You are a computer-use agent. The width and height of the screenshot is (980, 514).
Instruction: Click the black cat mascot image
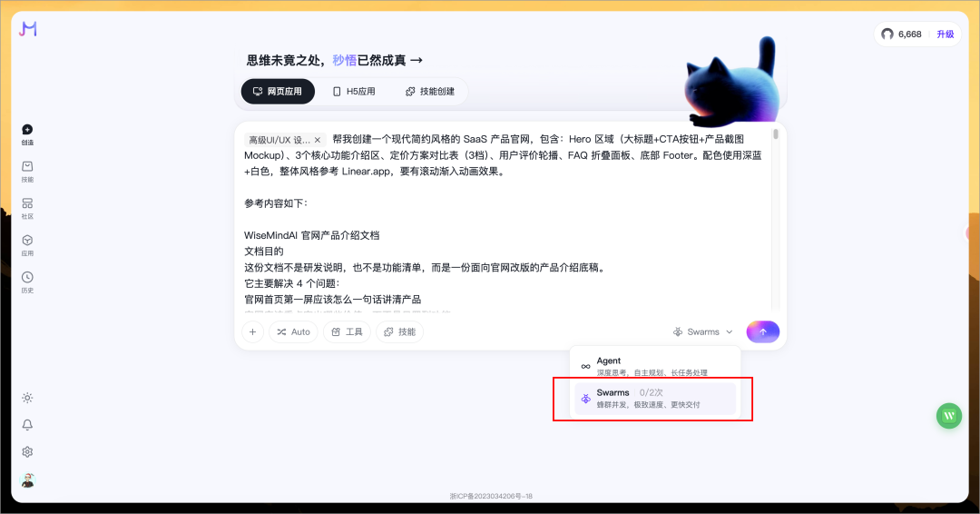tap(732, 82)
